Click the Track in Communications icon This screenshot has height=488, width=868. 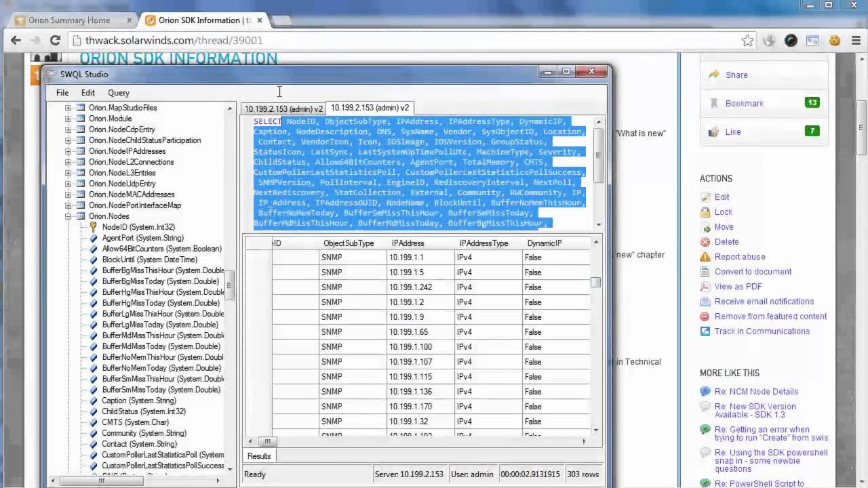point(705,331)
